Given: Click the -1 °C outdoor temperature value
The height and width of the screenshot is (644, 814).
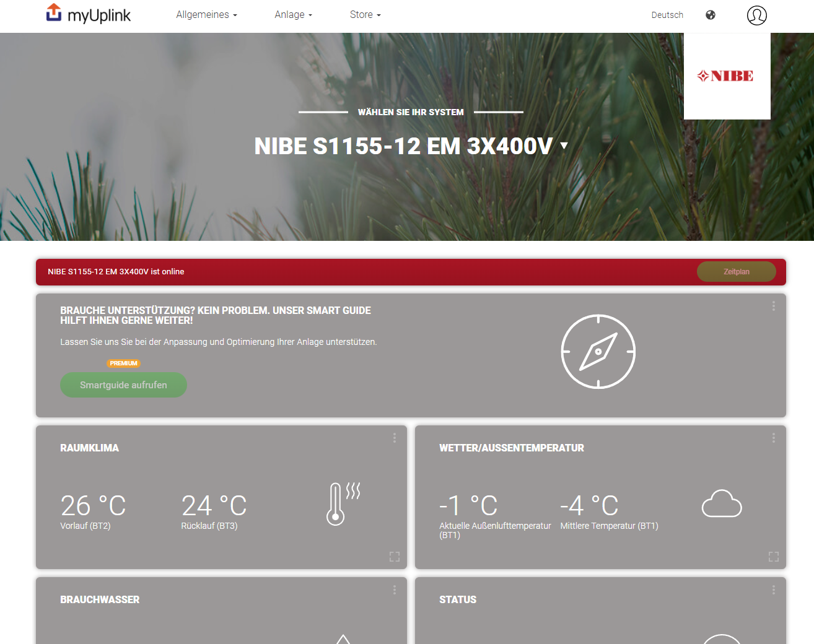Looking at the screenshot, I should (468, 506).
